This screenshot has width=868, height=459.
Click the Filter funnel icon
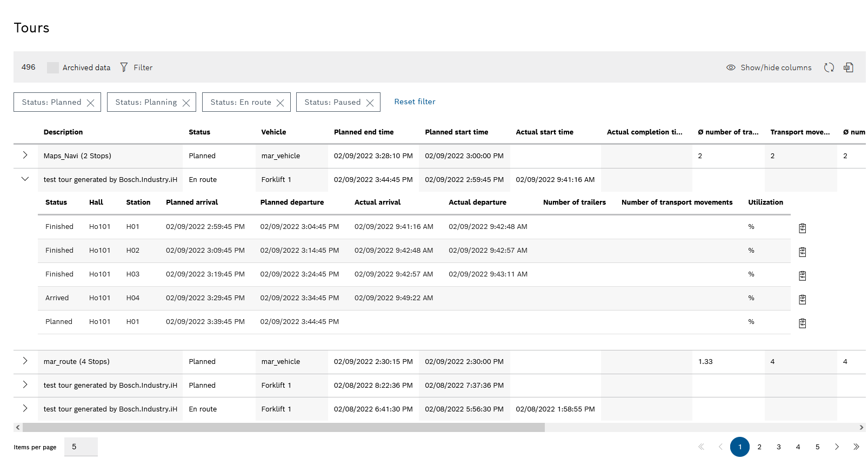tap(124, 67)
